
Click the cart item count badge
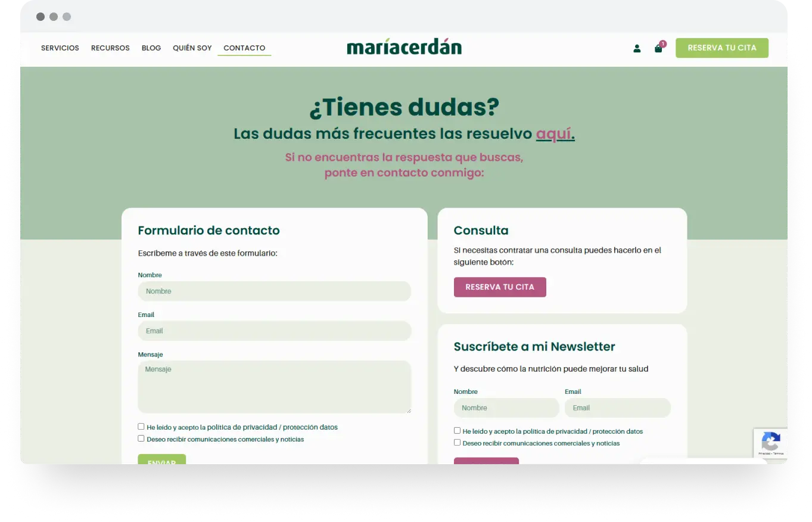tap(662, 44)
